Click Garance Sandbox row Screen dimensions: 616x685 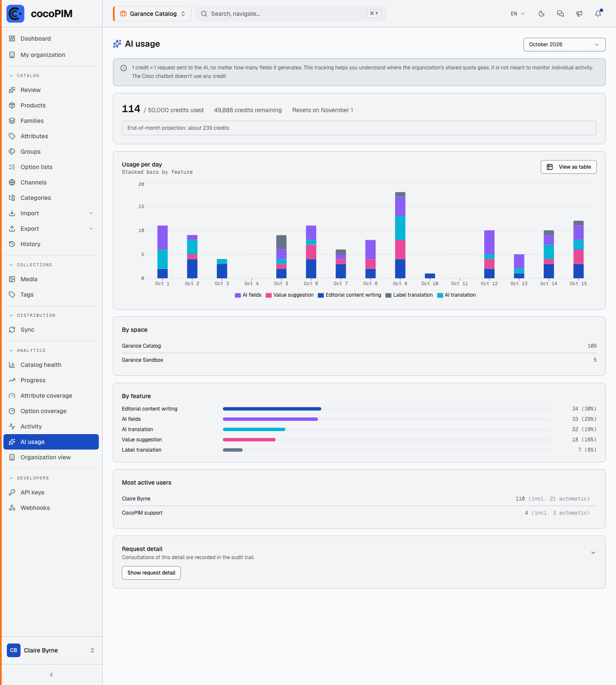point(359,360)
